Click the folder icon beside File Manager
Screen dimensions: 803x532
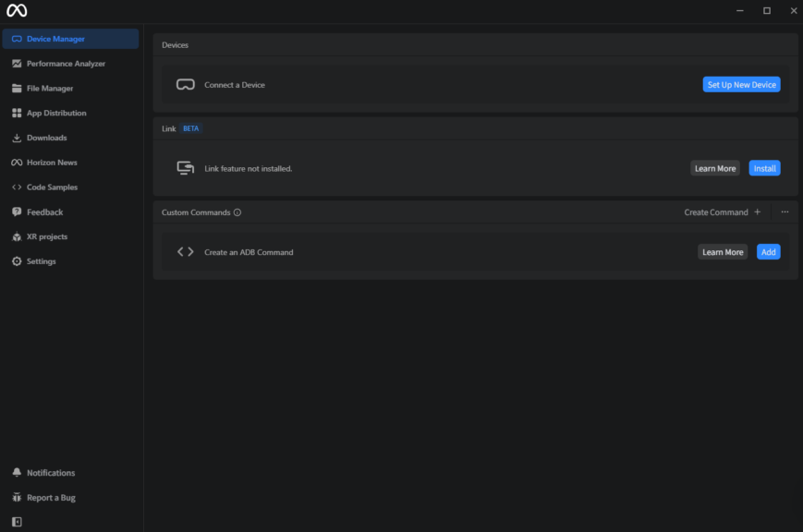[x=17, y=88]
